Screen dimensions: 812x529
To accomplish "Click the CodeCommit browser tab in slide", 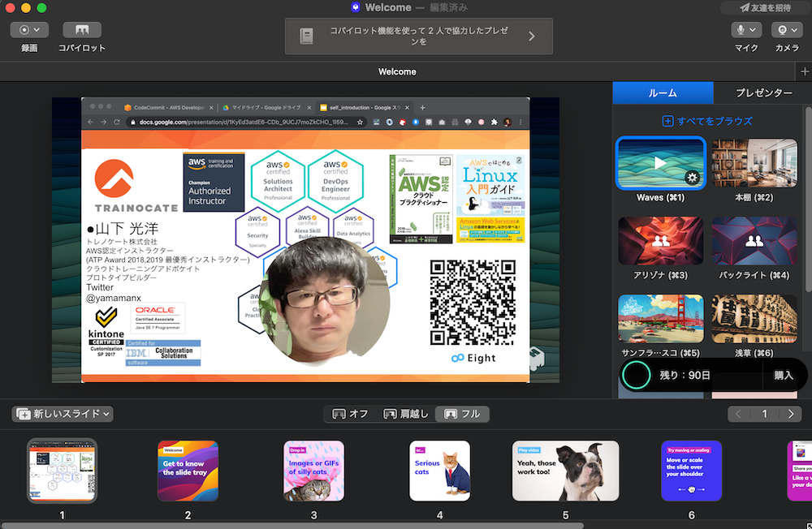I will click(x=169, y=108).
